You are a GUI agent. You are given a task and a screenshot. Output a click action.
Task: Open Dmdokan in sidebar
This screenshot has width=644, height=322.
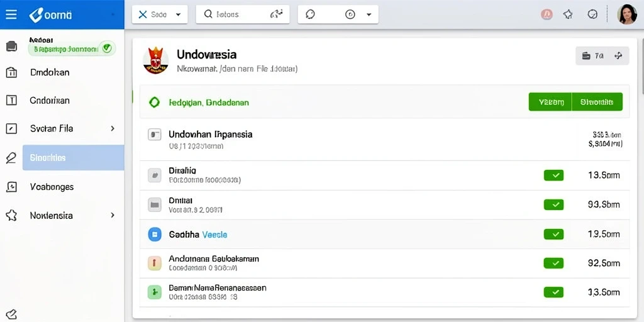pyautogui.click(x=50, y=73)
